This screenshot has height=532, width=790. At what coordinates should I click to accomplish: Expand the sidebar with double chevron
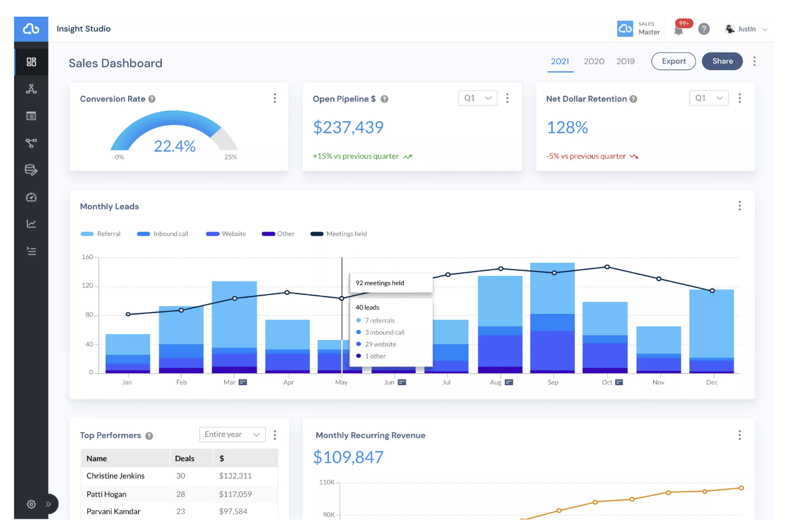click(48, 504)
